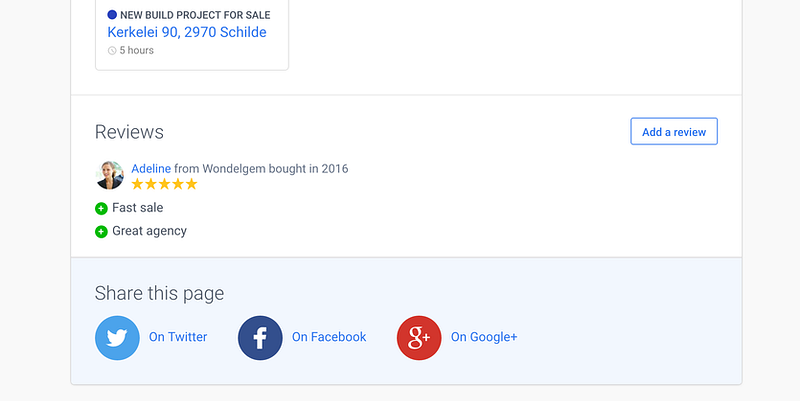Click the Reviews section heading
This screenshot has width=800, height=401.
pos(129,132)
